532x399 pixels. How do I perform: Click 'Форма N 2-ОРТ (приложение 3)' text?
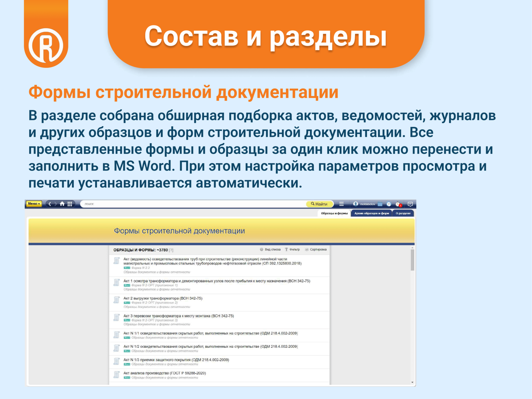tap(155, 320)
